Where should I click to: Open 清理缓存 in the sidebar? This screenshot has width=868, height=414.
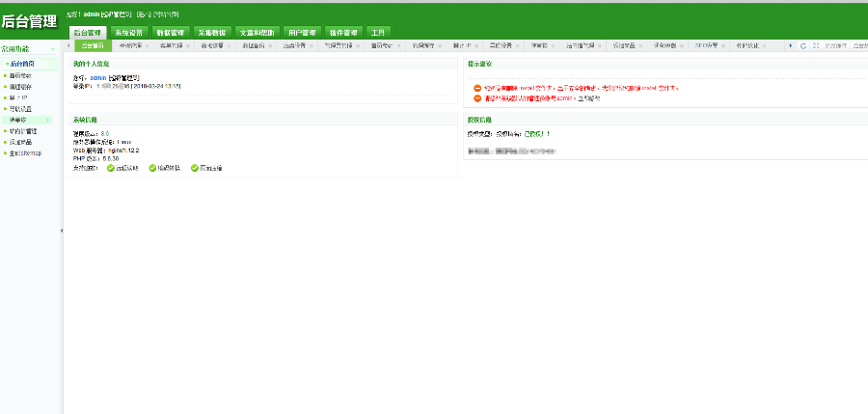(x=20, y=87)
